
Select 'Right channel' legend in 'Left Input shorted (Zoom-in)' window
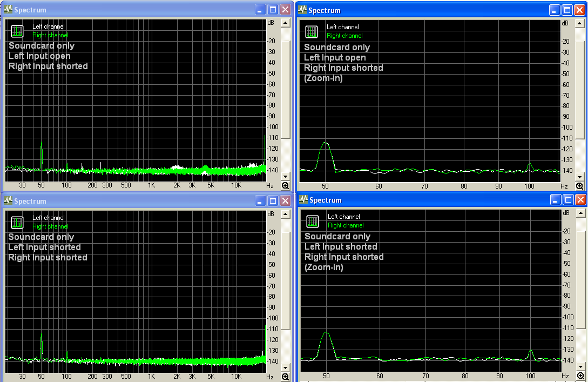click(x=346, y=225)
